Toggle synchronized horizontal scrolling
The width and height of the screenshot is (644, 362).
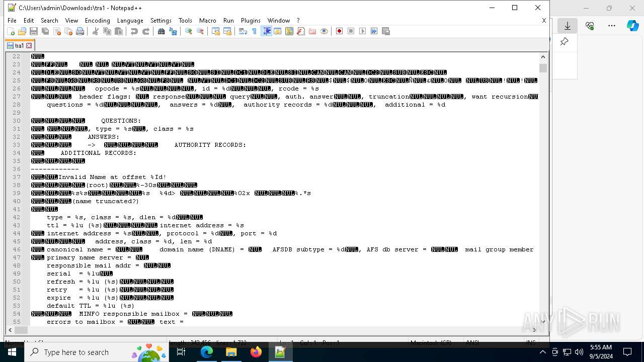(x=227, y=31)
